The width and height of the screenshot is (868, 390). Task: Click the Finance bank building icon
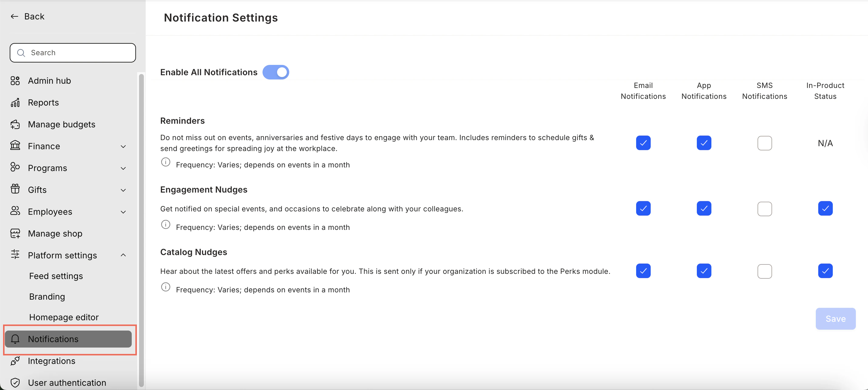(x=15, y=146)
